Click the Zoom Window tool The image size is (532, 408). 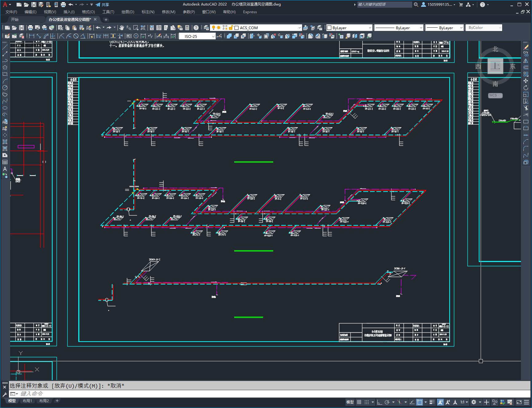pyautogui.click(x=136, y=28)
